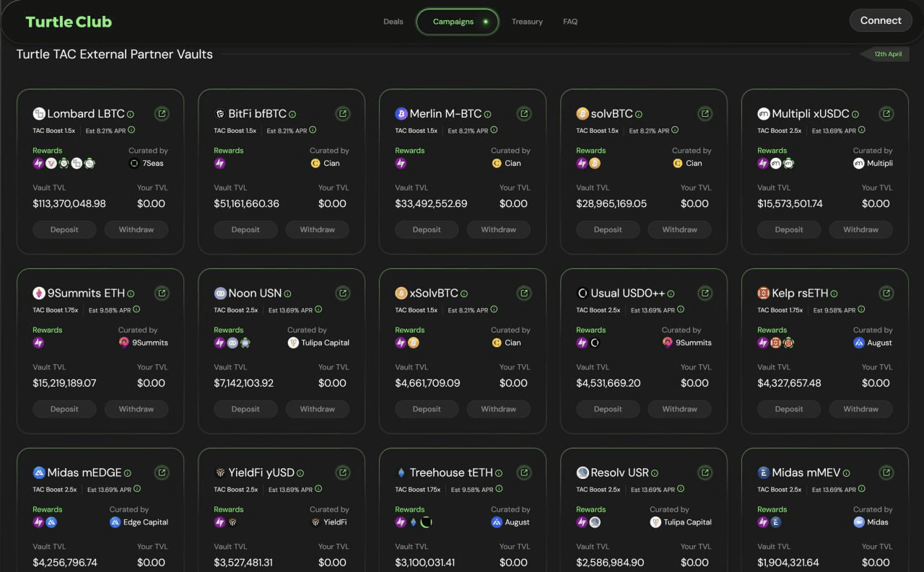Withdraw from Usual USD0++ vault

click(x=680, y=409)
